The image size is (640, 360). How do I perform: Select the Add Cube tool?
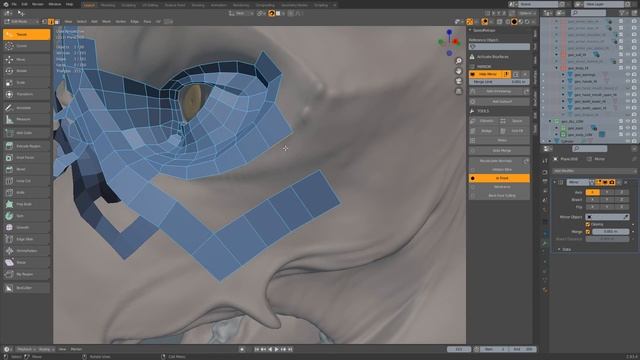pos(27,133)
